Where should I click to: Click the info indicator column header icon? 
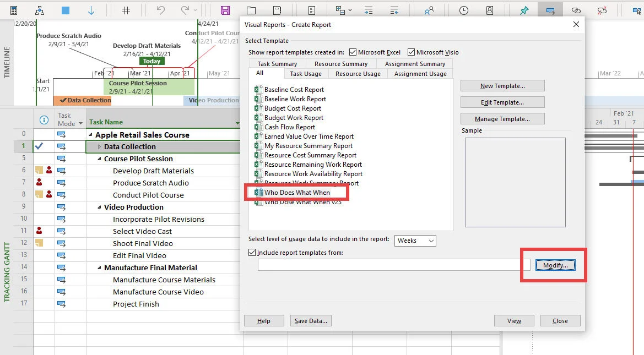click(x=44, y=120)
